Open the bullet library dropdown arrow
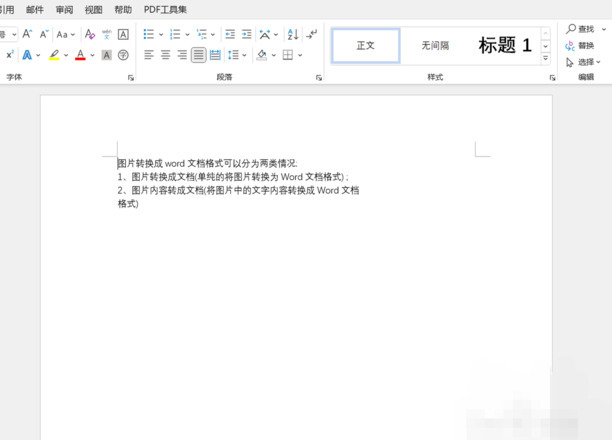The width and height of the screenshot is (612, 440). click(x=161, y=34)
